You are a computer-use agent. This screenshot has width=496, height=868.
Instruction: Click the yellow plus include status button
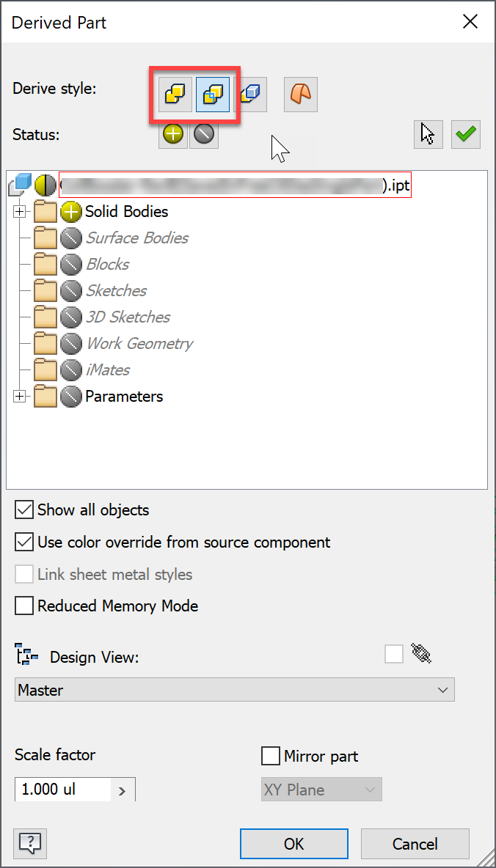173,134
